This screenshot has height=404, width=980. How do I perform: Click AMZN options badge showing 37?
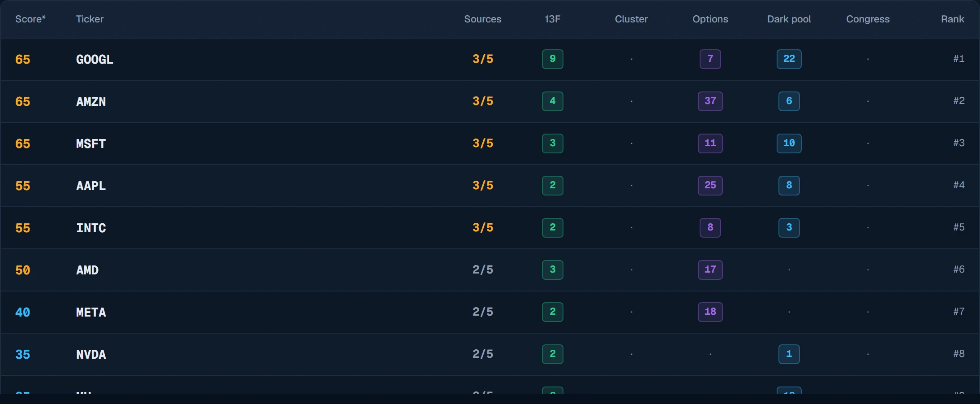710,101
